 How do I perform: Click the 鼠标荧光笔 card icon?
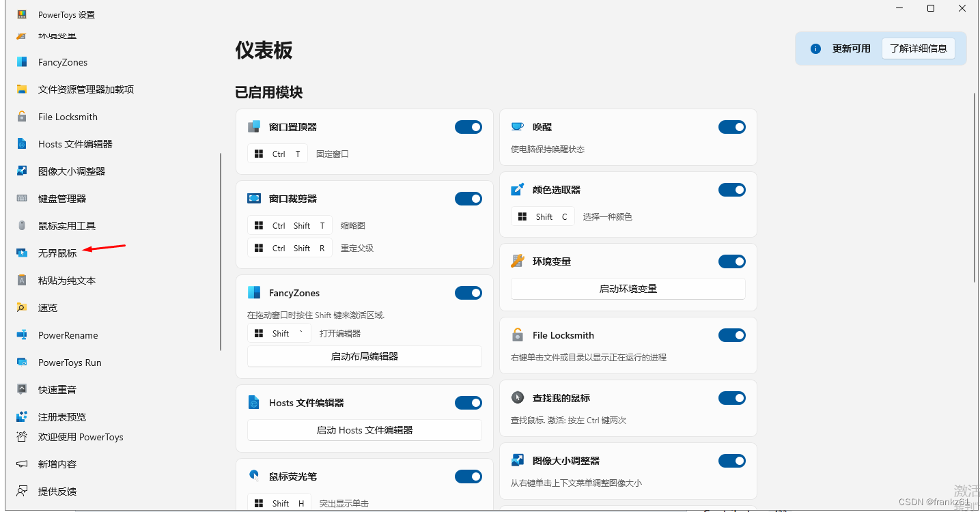coord(254,477)
